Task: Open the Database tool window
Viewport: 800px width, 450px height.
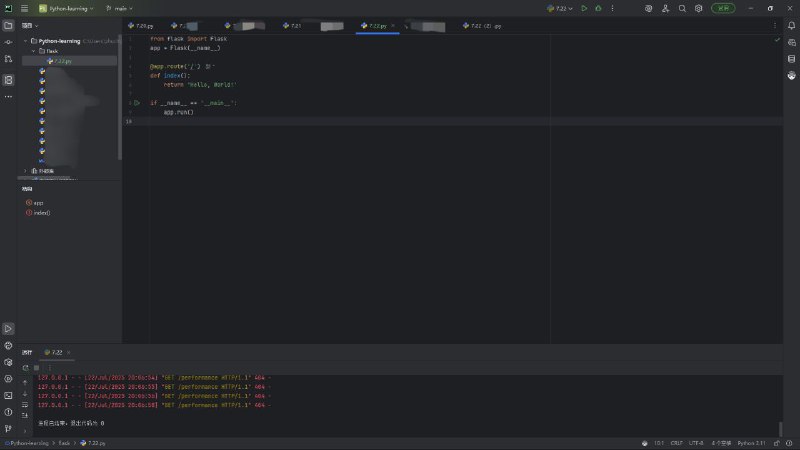Action: click(791, 58)
